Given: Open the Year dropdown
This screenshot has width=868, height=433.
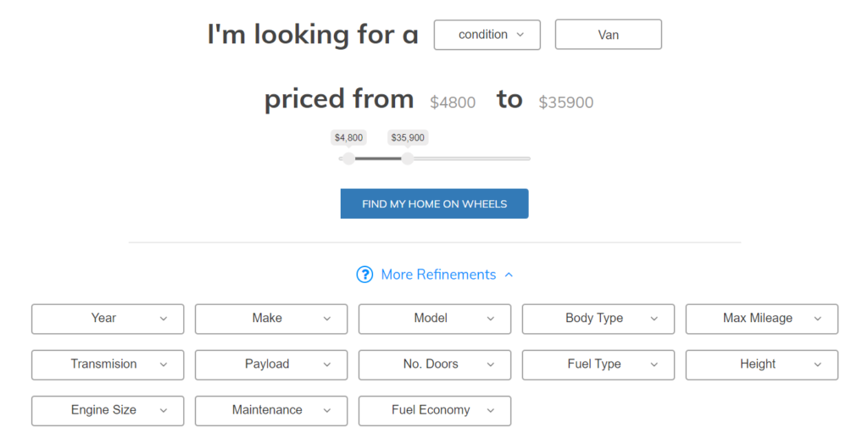Looking at the screenshot, I should (108, 319).
